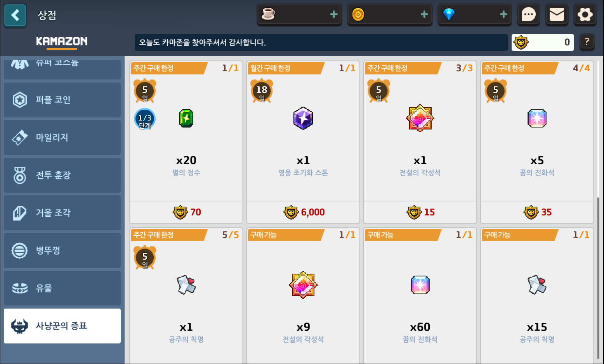Image resolution: width=604 pixels, height=364 pixels.
Task: Add blue gems with the plus icon
Action: coord(503,15)
